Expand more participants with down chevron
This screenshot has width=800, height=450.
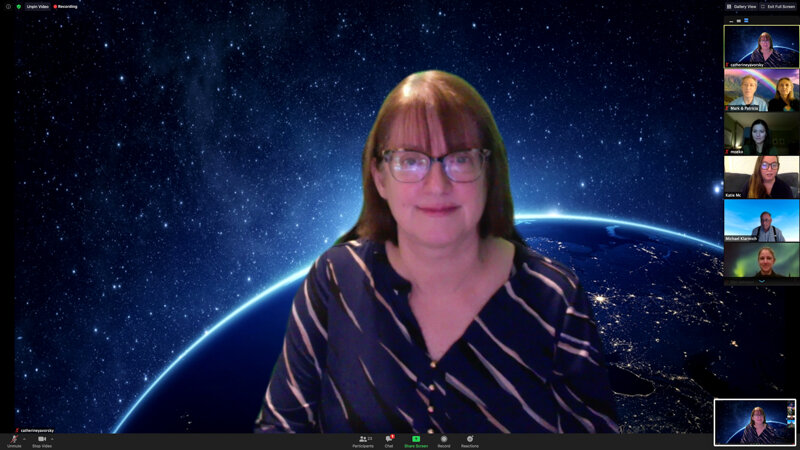pos(762,281)
